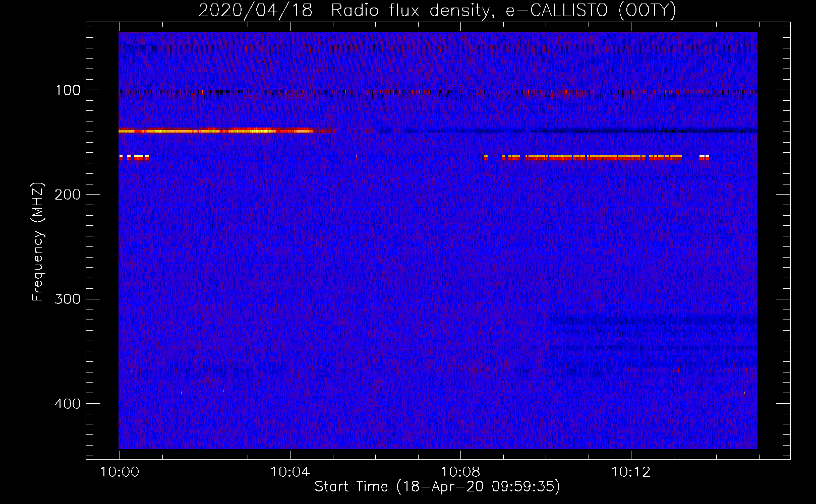This screenshot has width=816, height=504.
Task: Click the 'Frequency (MHZ)' axis label
Action: pos(38,242)
